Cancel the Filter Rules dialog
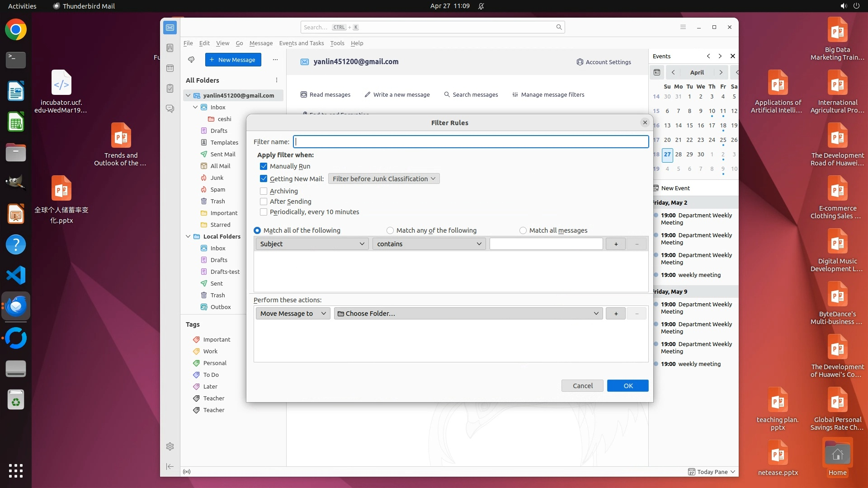868x488 pixels. pos(582,386)
